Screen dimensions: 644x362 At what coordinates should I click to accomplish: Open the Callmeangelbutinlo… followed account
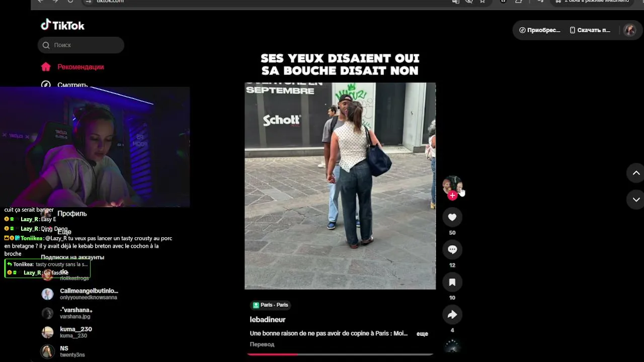[x=80, y=294]
